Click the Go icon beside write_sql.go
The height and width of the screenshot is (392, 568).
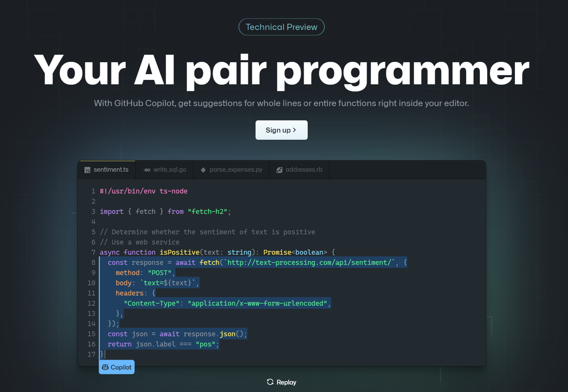point(147,170)
